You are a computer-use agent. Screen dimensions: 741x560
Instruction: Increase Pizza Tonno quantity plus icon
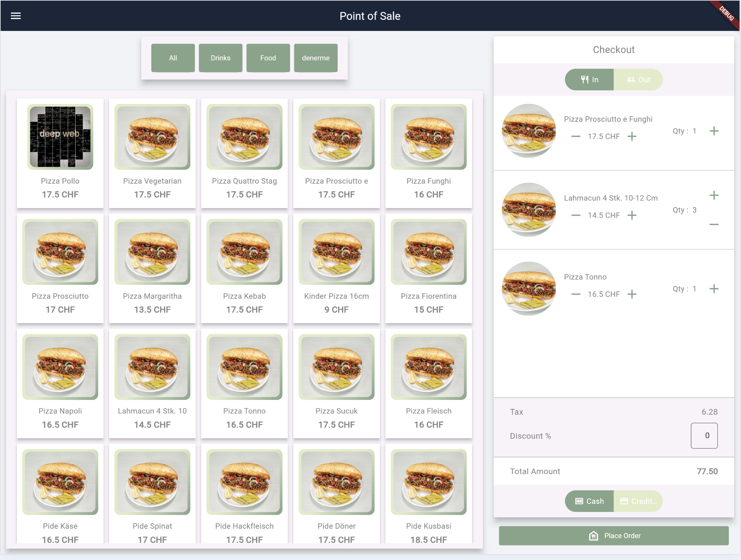coord(714,288)
